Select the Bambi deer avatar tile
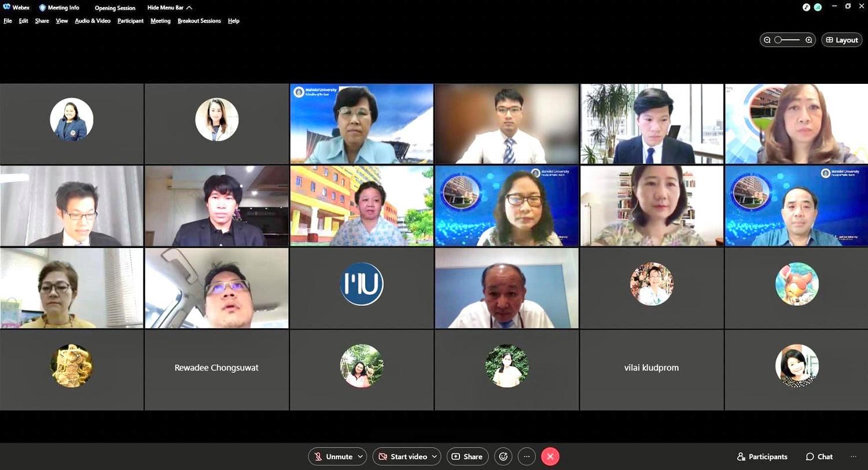Screen dimensions: 868x470 click(797, 288)
